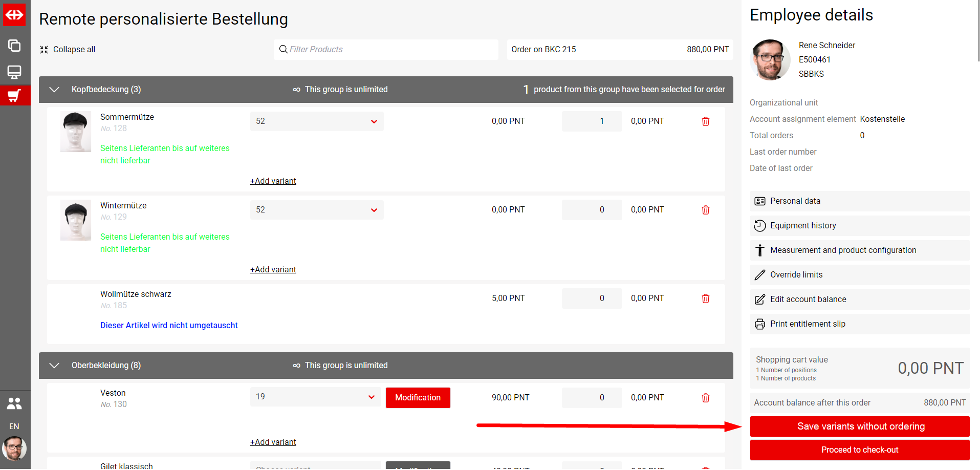The image size is (980, 470).
Task: Click the Collapse all control
Action: click(68, 50)
